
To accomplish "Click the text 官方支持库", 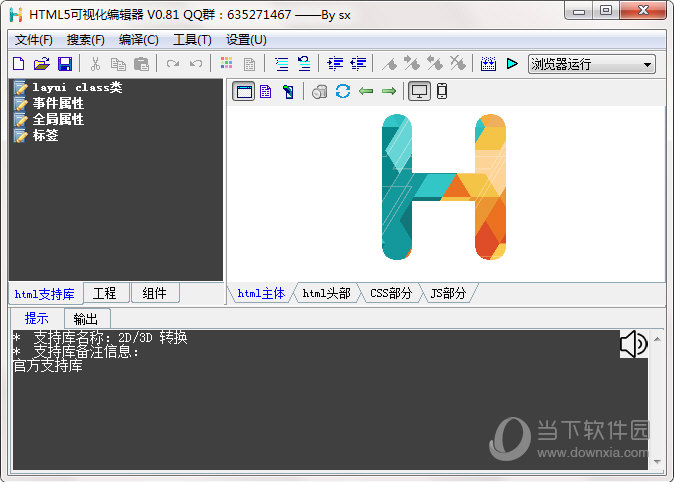I will [x=48, y=366].
